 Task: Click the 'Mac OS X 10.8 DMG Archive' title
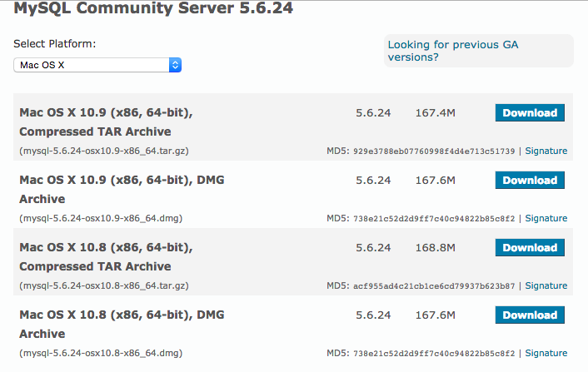pyautogui.click(x=122, y=324)
